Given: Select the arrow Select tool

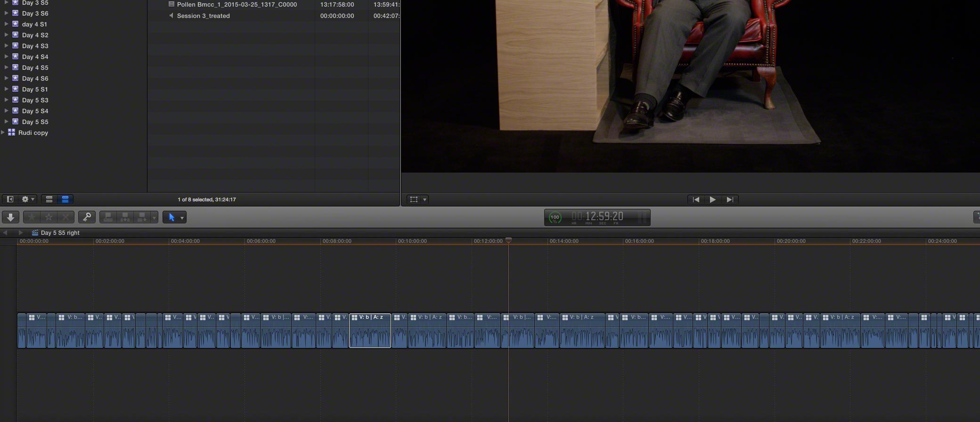Looking at the screenshot, I should click(171, 217).
